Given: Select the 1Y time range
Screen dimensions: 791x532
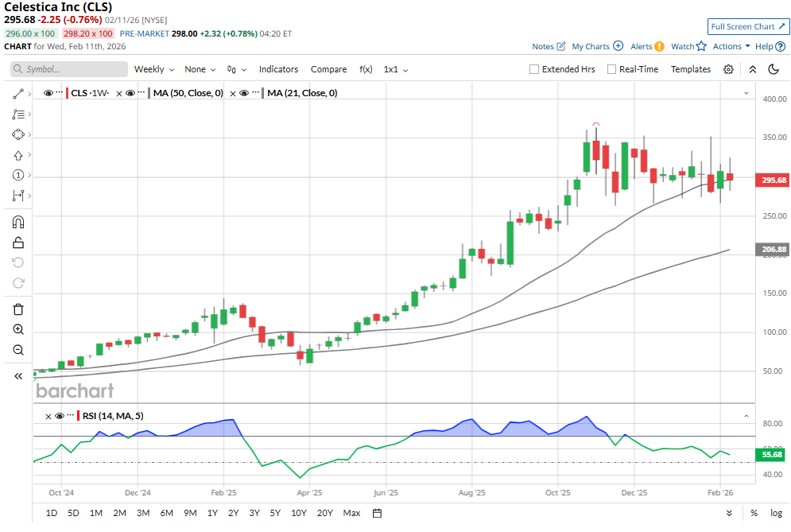Looking at the screenshot, I should [212, 514].
